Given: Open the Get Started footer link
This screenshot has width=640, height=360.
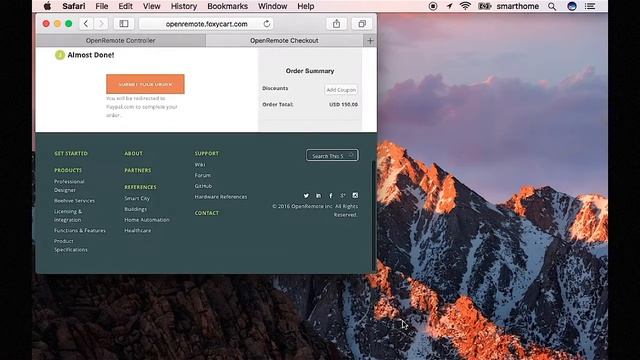Looking at the screenshot, I should [71, 153].
